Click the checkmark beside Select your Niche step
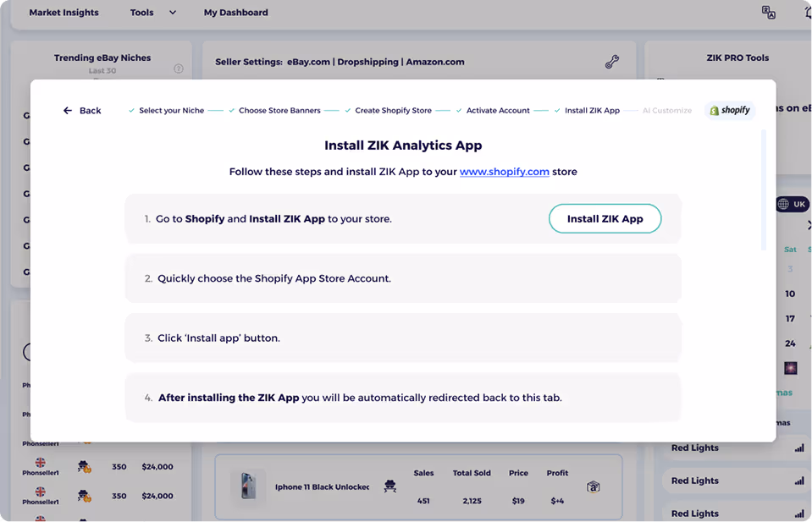This screenshot has height=522, width=812. click(x=130, y=110)
